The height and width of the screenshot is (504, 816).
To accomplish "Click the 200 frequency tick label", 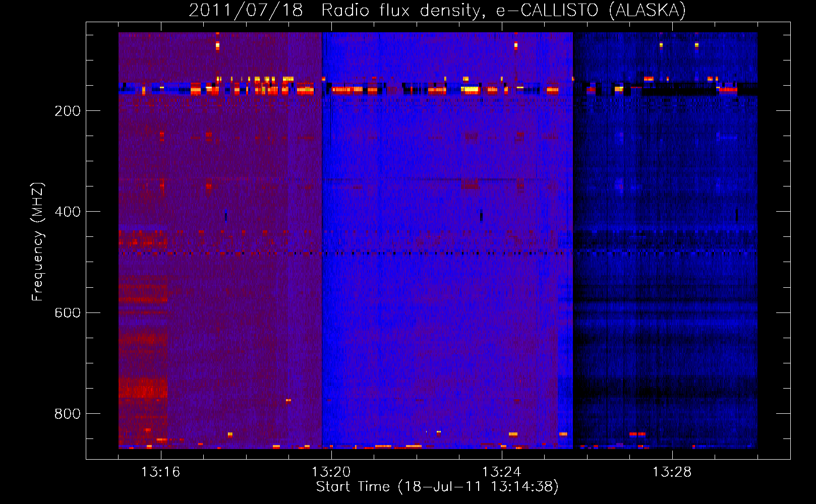I will click(68, 111).
